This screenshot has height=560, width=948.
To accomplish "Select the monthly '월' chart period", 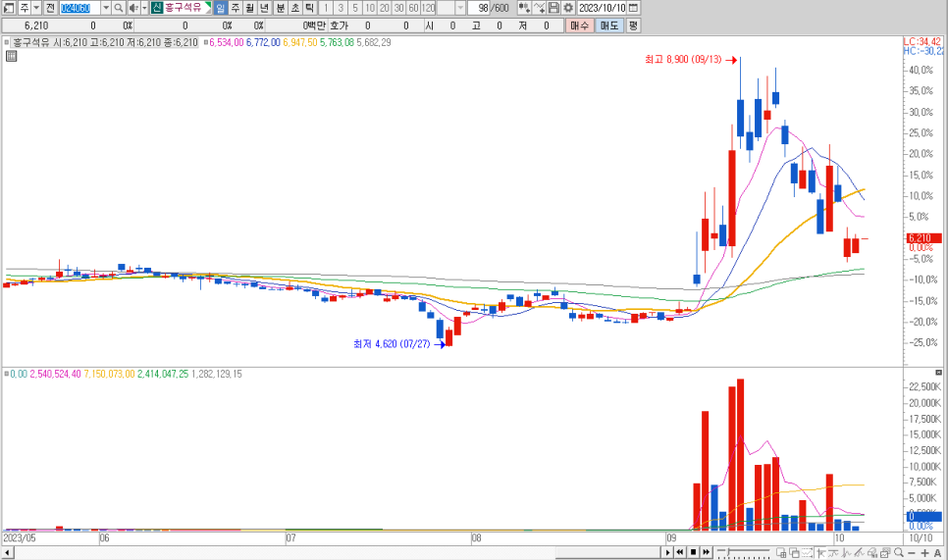I will click(249, 8).
